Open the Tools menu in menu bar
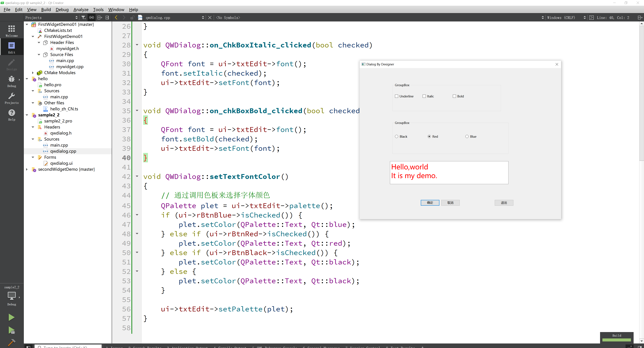 tap(98, 9)
